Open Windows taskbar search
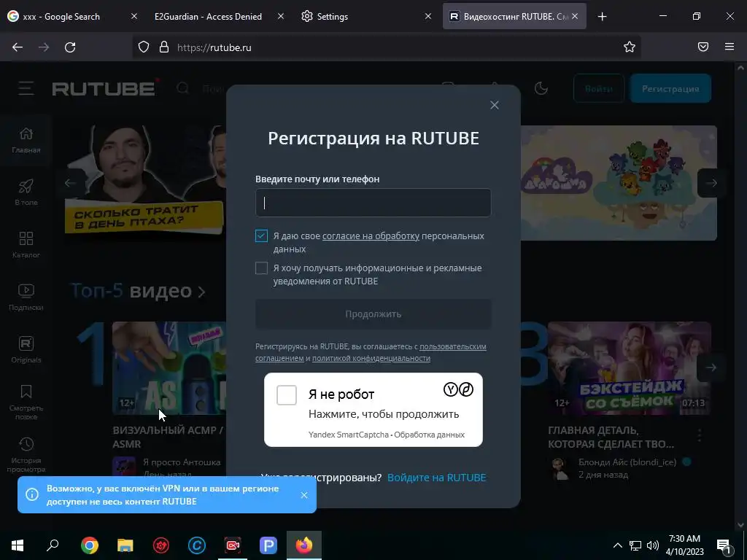Viewport: 747px width, 560px height. tap(53, 545)
